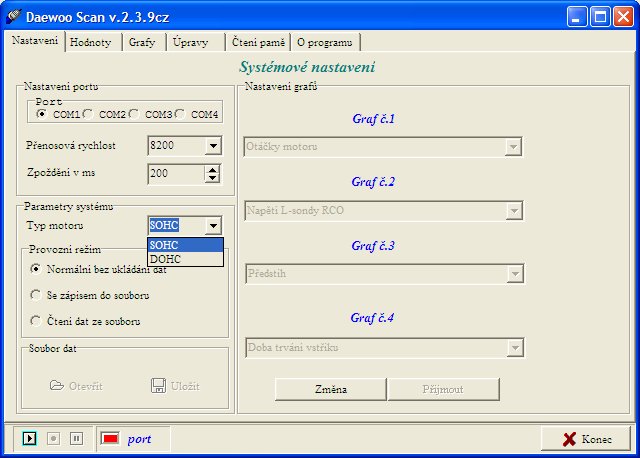This screenshot has height=458, width=640.
Task: Select COM4 port radio button
Action: [x=180, y=114]
